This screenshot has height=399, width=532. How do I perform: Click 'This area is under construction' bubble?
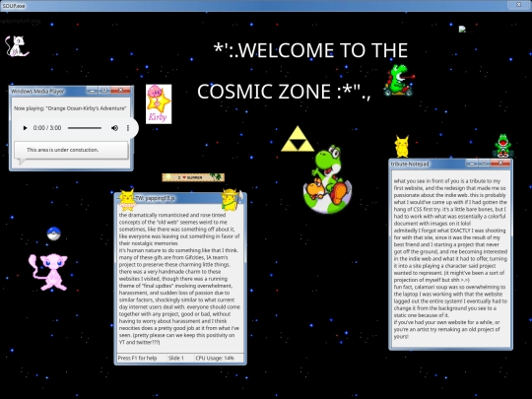(x=71, y=150)
